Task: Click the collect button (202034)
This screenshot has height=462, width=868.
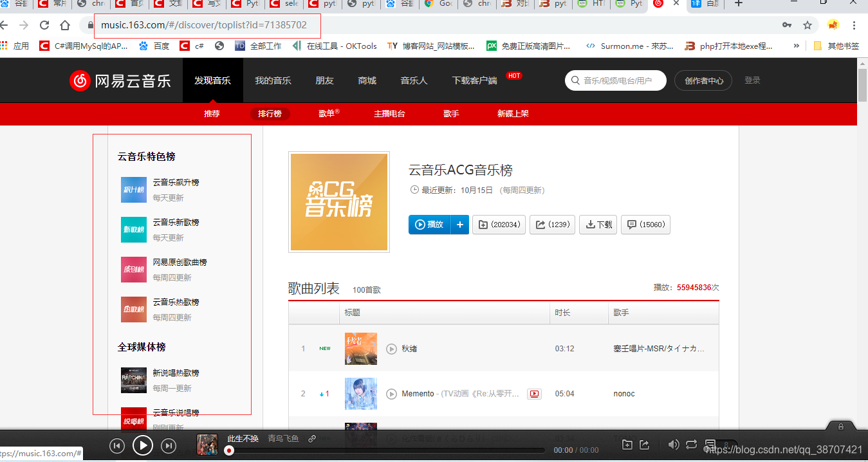Action: [499, 225]
